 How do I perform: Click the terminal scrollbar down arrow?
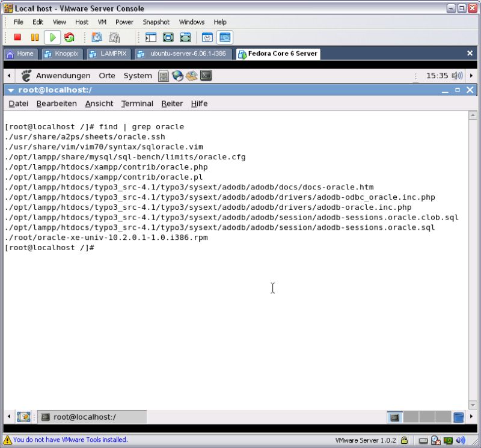[473, 405]
